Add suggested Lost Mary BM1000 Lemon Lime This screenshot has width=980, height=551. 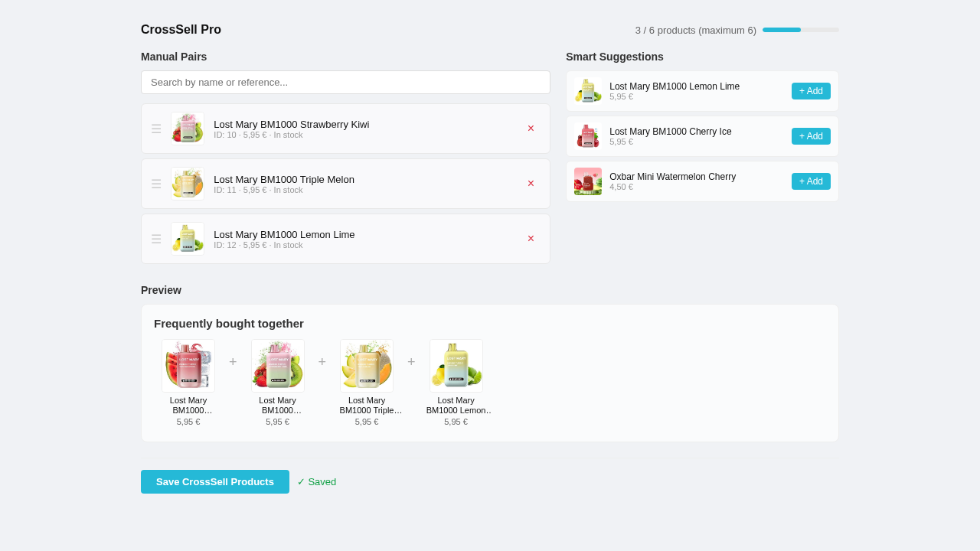811,91
